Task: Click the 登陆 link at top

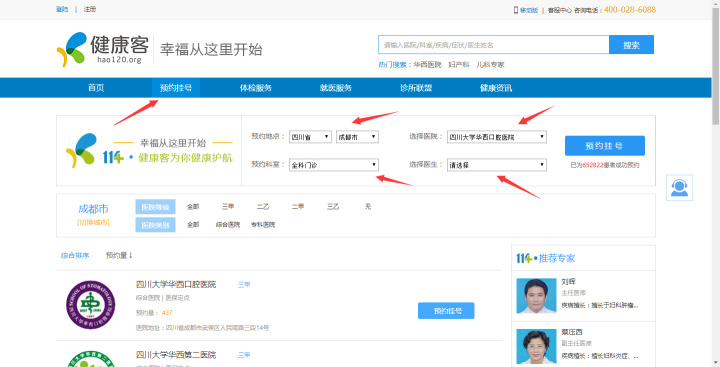Action: tap(62, 9)
